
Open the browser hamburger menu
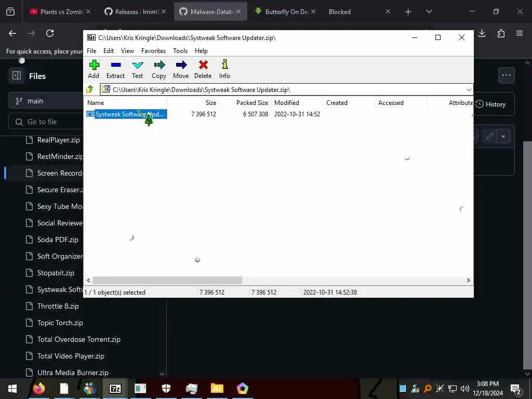[x=520, y=33]
